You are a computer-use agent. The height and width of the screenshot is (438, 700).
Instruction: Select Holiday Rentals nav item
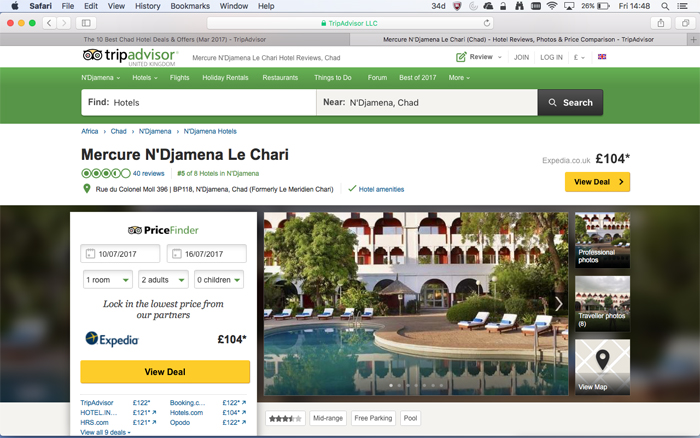[225, 78]
